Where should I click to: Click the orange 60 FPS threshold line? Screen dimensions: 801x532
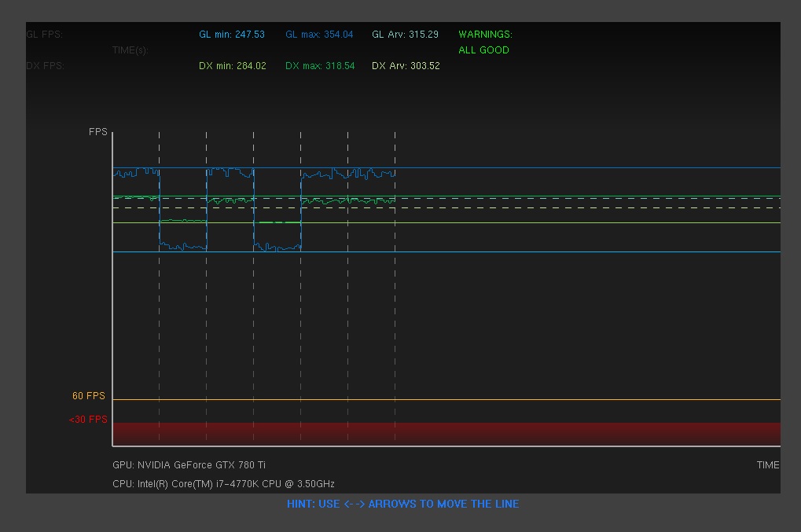[x=446, y=399]
